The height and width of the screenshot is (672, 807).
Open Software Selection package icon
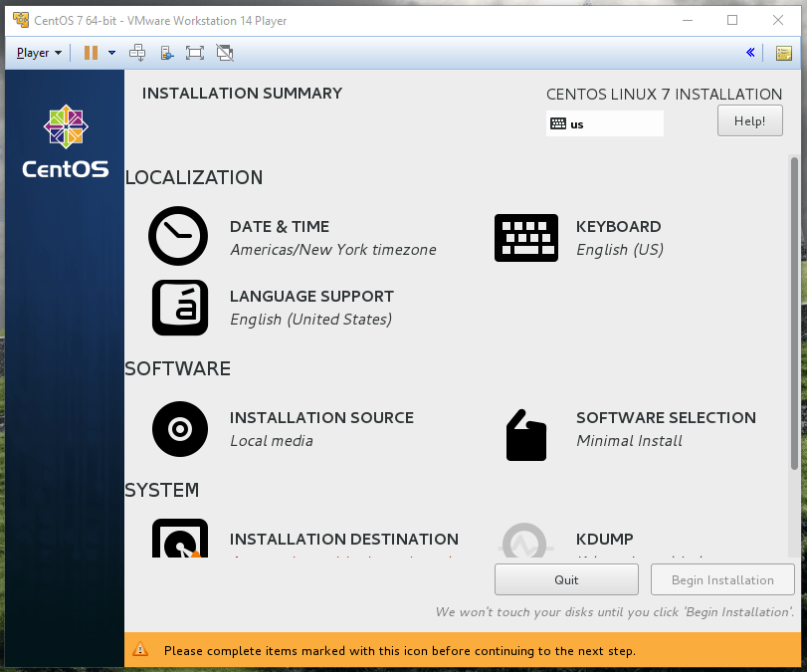(526, 435)
